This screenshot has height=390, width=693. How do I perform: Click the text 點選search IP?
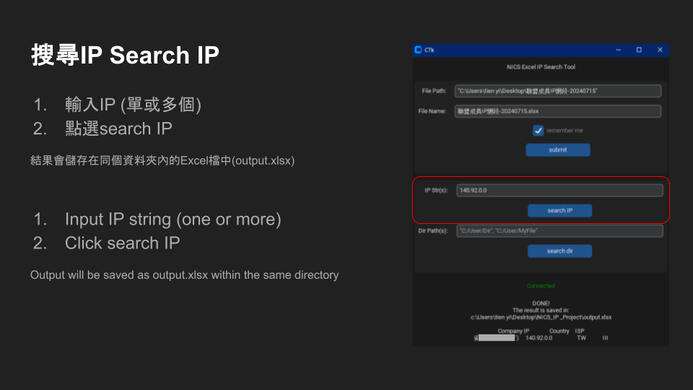[x=118, y=129]
